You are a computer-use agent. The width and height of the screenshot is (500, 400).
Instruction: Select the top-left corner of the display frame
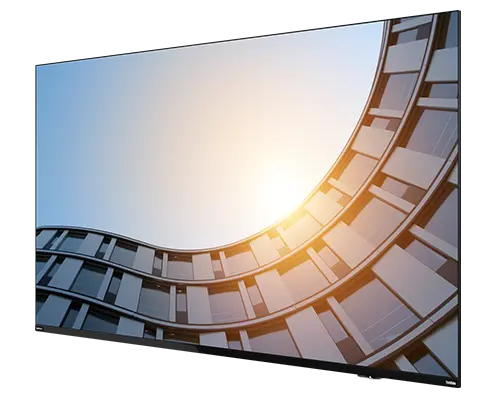pos(36,66)
